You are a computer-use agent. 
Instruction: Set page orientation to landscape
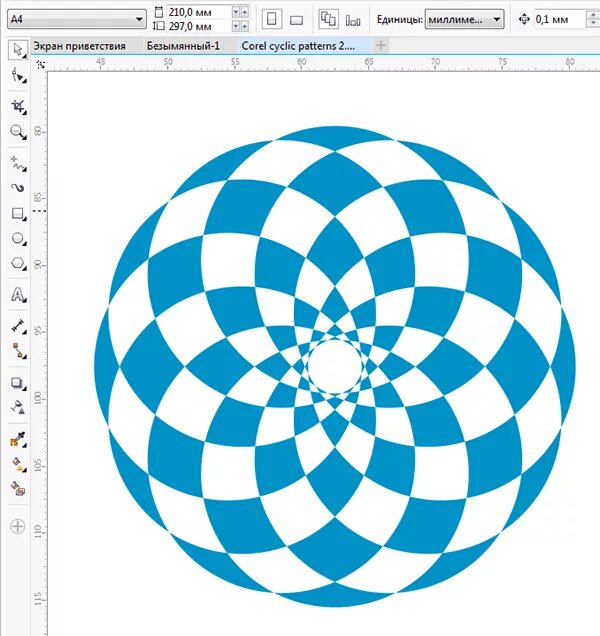[x=297, y=19]
